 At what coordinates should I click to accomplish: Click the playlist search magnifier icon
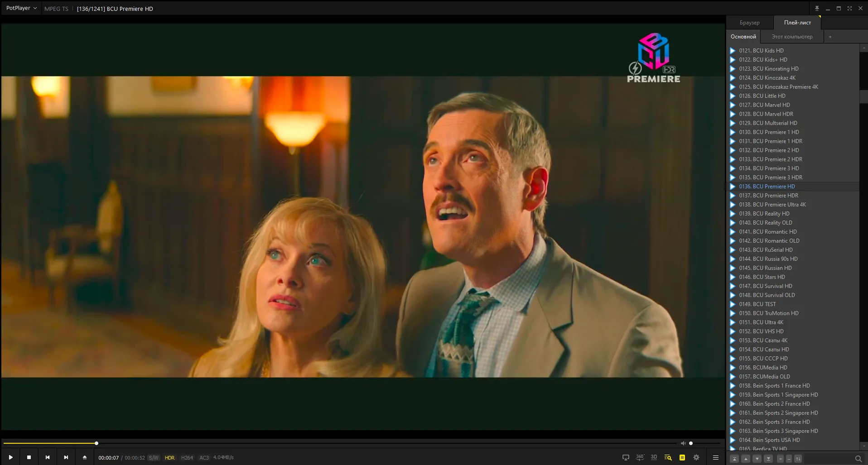pyautogui.click(x=858, y=459)
